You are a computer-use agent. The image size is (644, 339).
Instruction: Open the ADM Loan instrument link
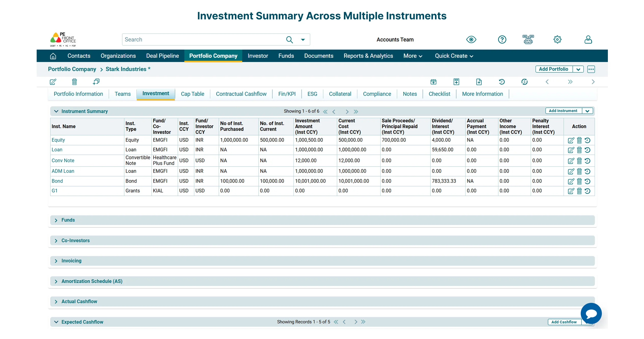[63, 171]
